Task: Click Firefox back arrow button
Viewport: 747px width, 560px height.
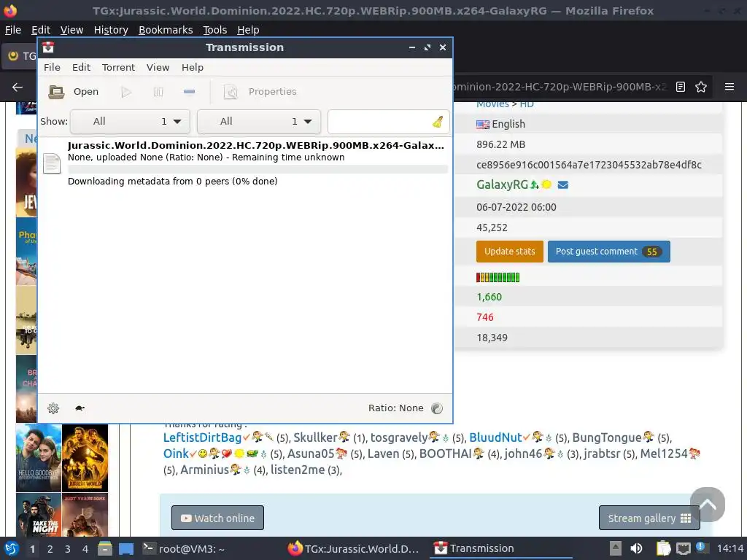Action: click(18, 87)
